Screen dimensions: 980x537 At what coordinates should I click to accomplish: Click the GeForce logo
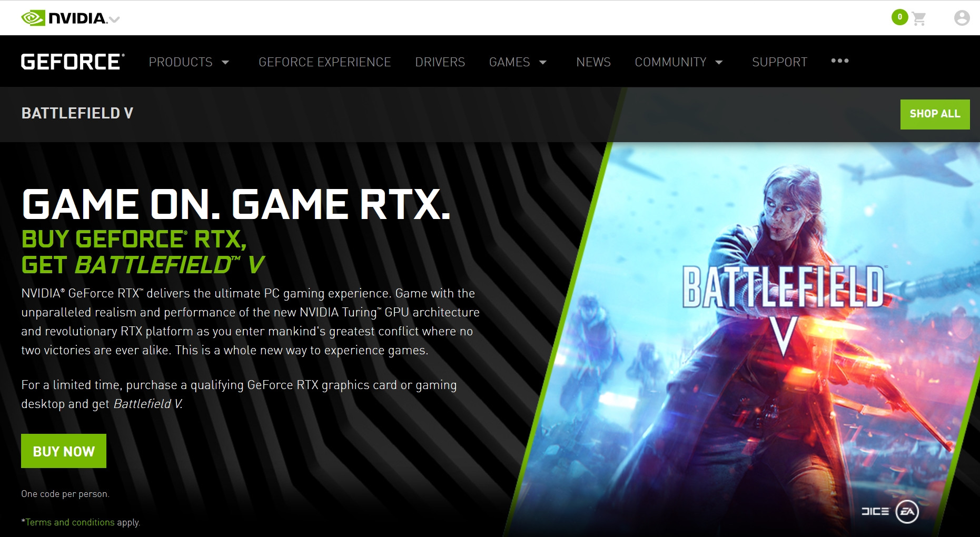point(73,62)
